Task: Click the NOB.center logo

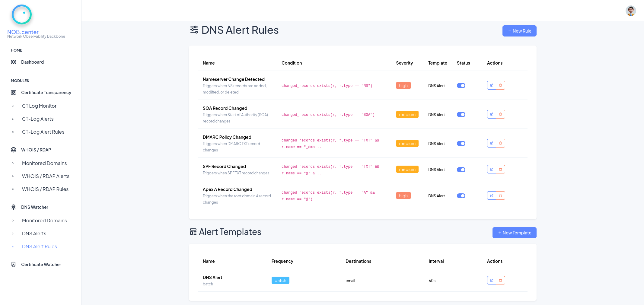Action: 22,14
